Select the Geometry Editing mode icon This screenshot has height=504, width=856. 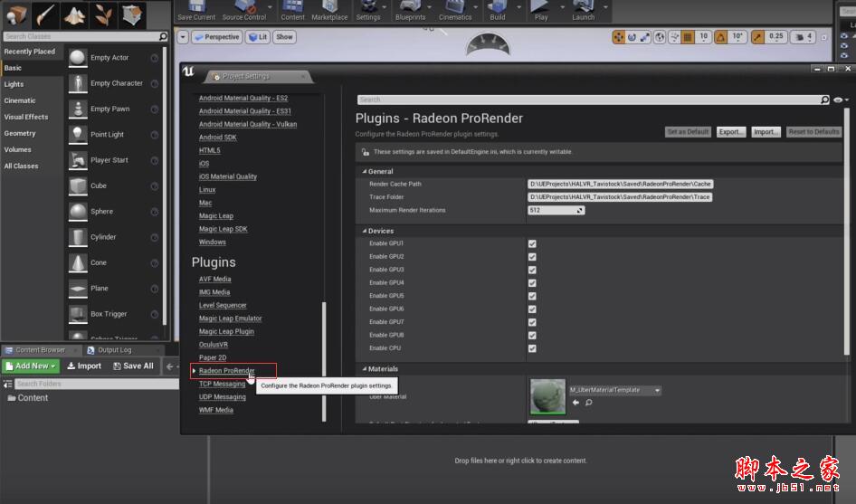click(132, 14)
